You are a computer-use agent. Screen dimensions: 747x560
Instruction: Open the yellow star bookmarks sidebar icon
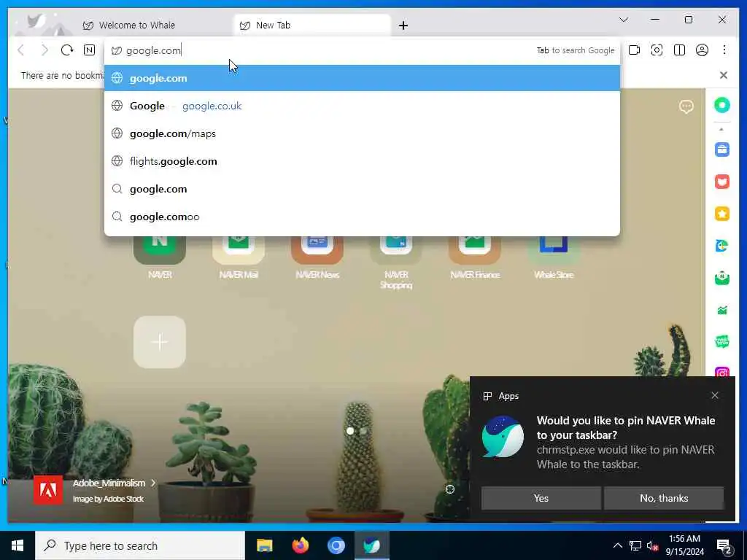(721, 214)
